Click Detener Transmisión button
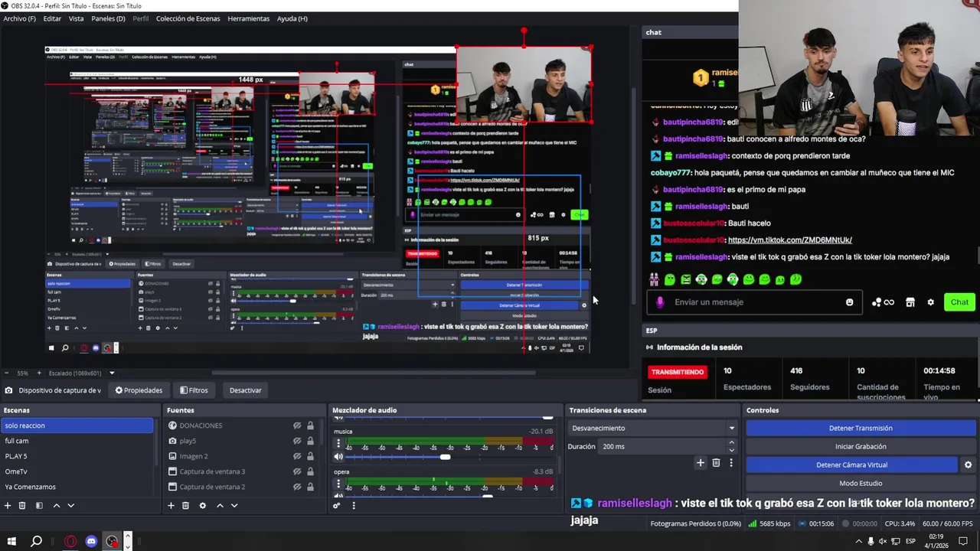This screenshot has height=551, width=980. 861,428
